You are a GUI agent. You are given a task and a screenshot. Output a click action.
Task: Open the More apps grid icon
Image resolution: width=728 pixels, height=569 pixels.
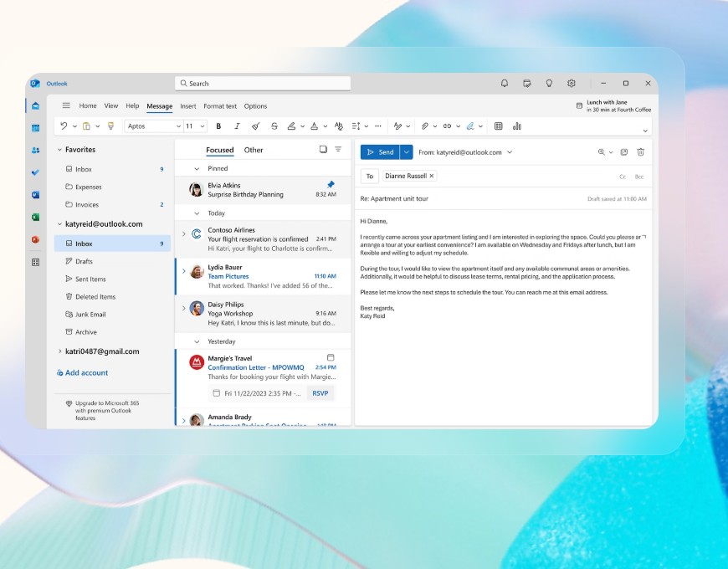tap(35, 262)
